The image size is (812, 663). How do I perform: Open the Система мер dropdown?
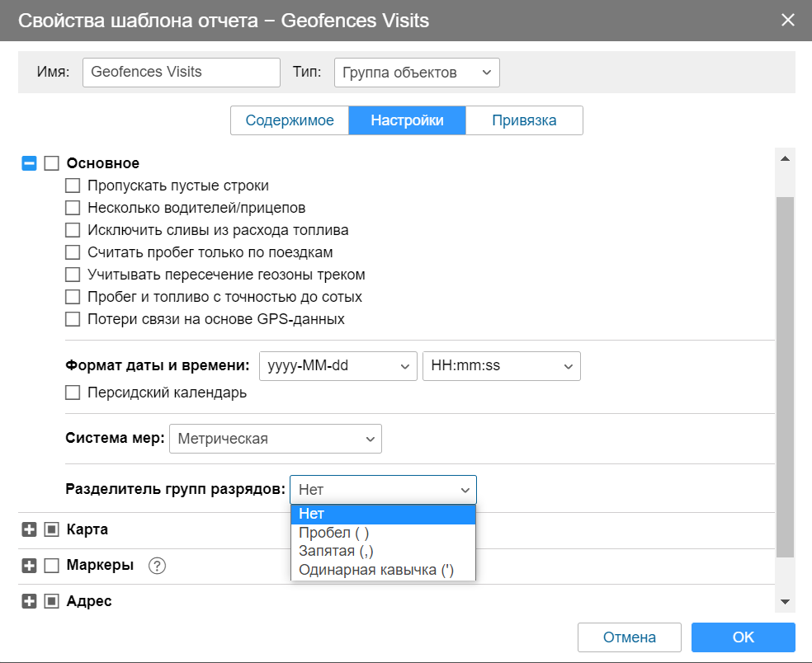(276, 439)
